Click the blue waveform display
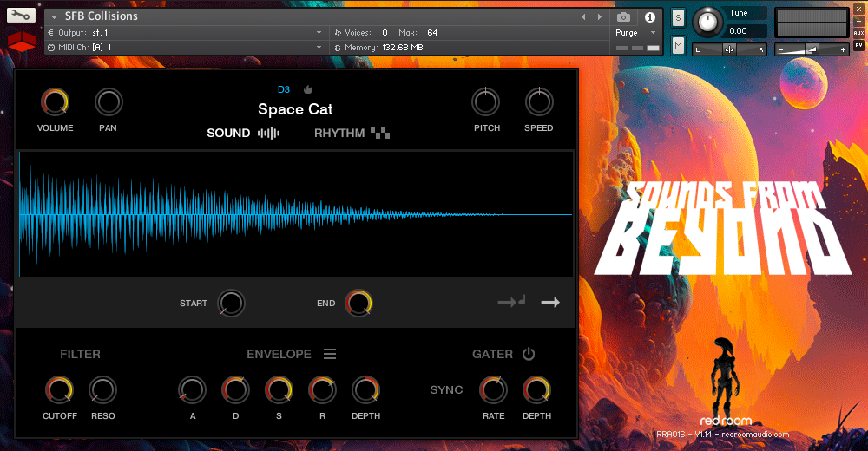 (296, 213)
